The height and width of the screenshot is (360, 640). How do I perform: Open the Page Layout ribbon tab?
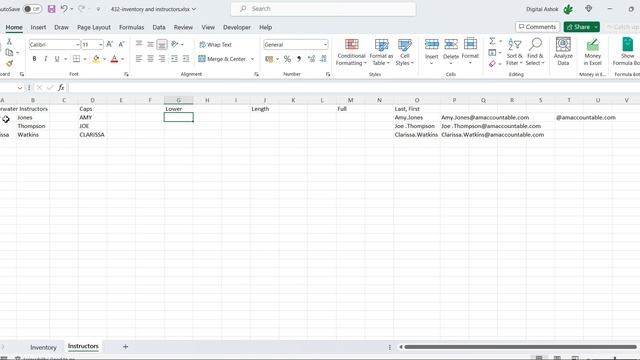(x=94, y=27)
